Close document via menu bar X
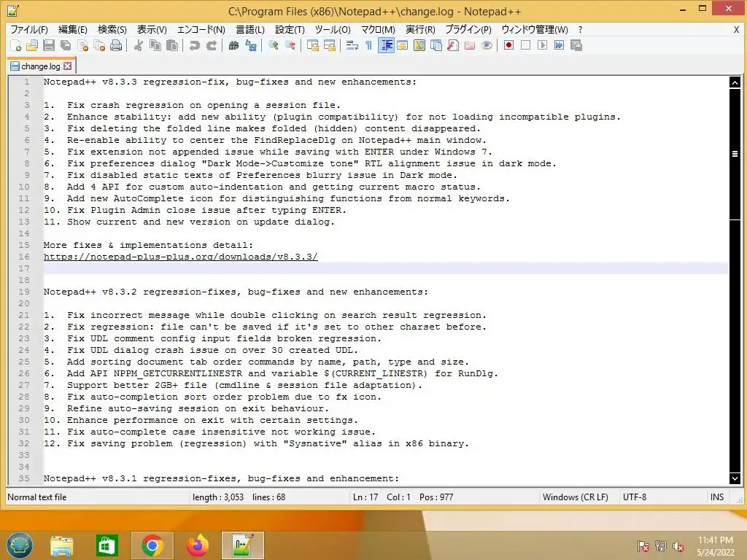This screenshot has width=747, height=560. pyautogui.click(x=736, y=29)
